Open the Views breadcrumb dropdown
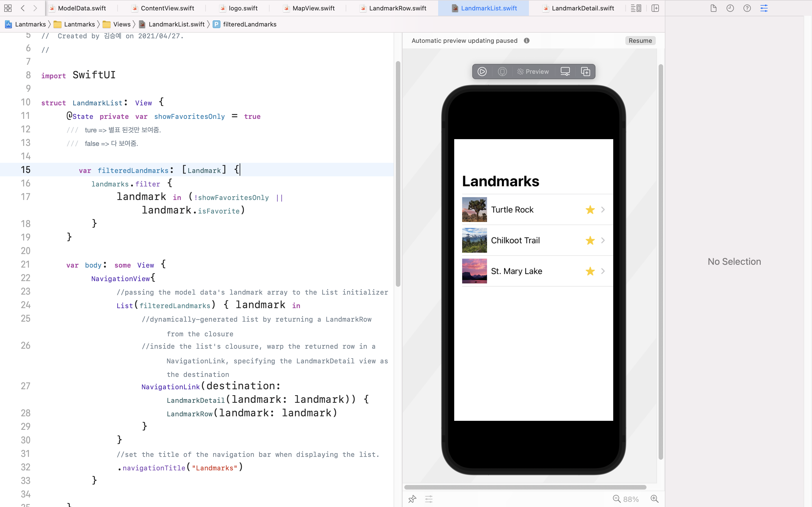Viewport: 812px width, 507px height. (122, 24)
